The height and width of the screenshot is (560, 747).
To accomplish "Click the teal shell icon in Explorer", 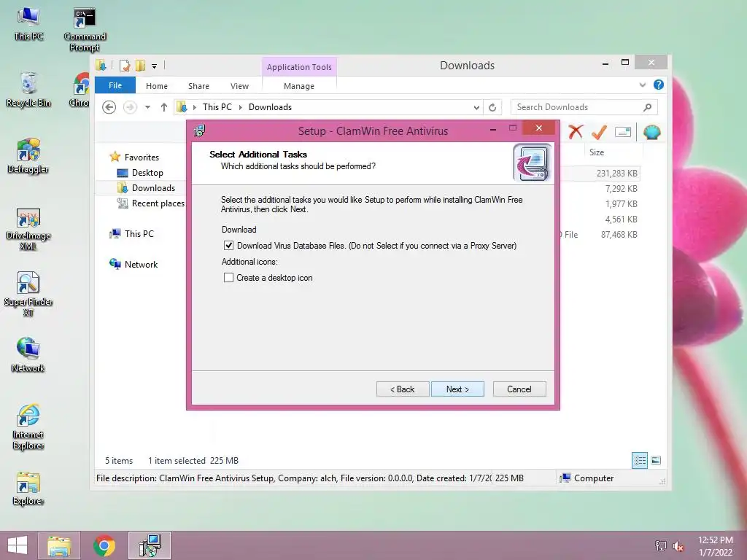I will 651,132.
